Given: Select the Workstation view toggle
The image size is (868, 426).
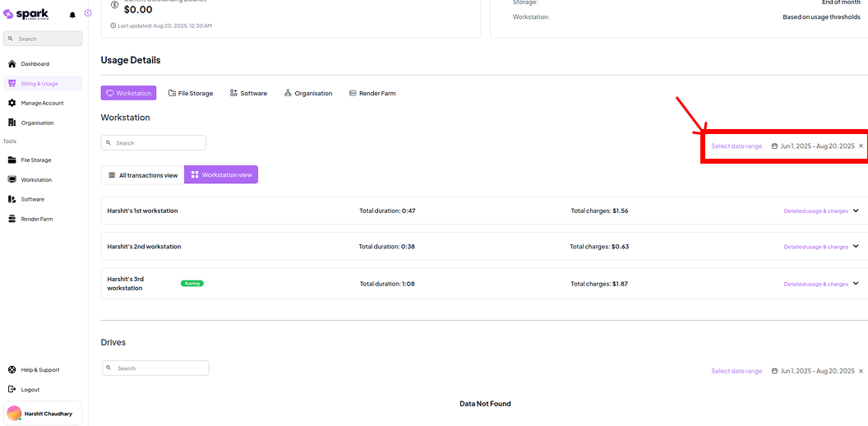Looking at the screenshot, I should coord(220,175).
